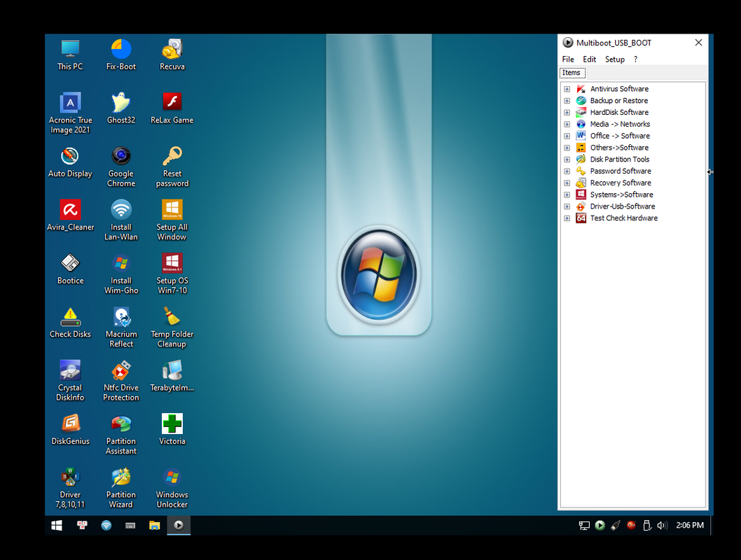This screenshot has width=741, height=560.
Task: Expand the HardDisk Software node
Action: (567, 113)
